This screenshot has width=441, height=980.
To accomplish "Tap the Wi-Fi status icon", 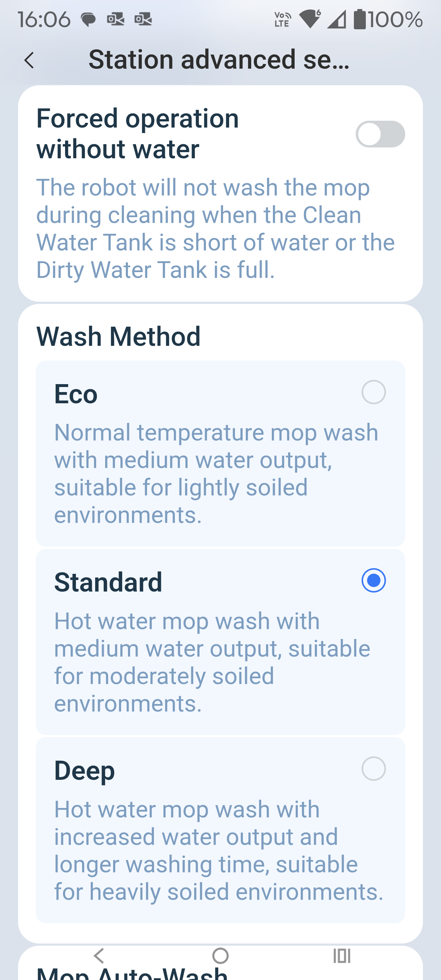I will (310, 19).
